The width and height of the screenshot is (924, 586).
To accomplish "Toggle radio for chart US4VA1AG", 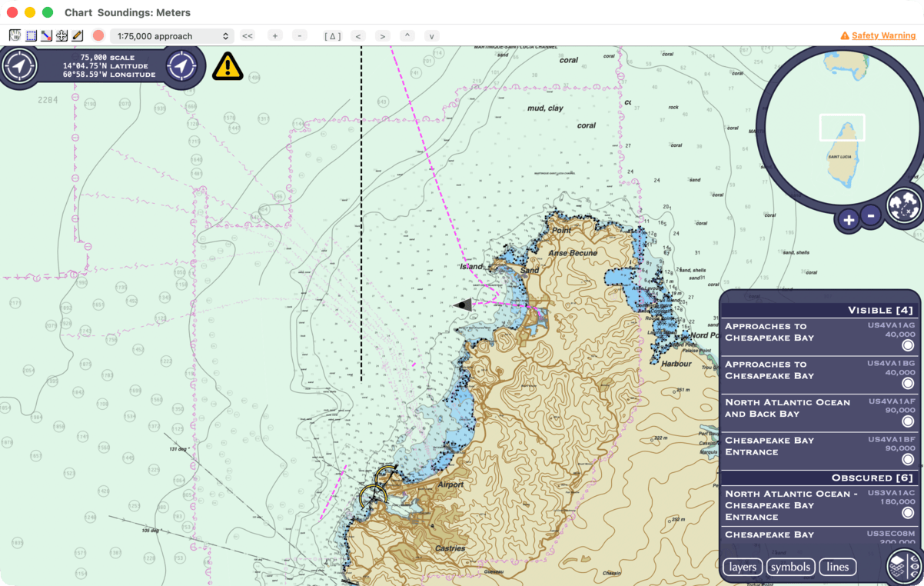I will (x=908, y=345).
